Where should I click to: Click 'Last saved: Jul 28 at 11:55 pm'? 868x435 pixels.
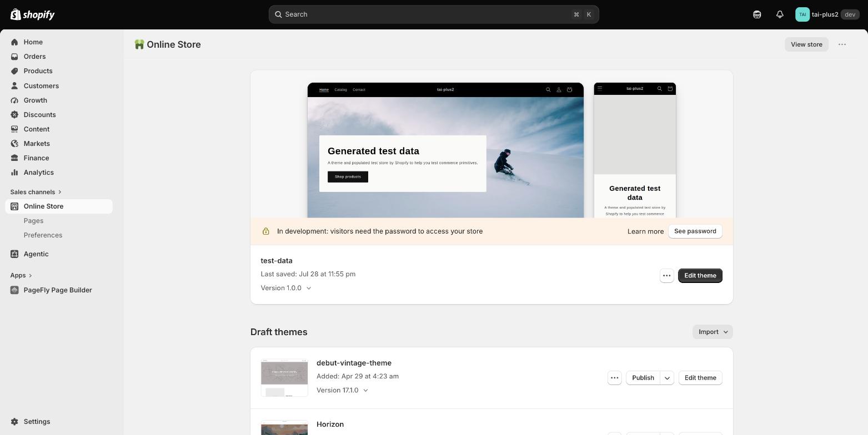pos(308,274)
